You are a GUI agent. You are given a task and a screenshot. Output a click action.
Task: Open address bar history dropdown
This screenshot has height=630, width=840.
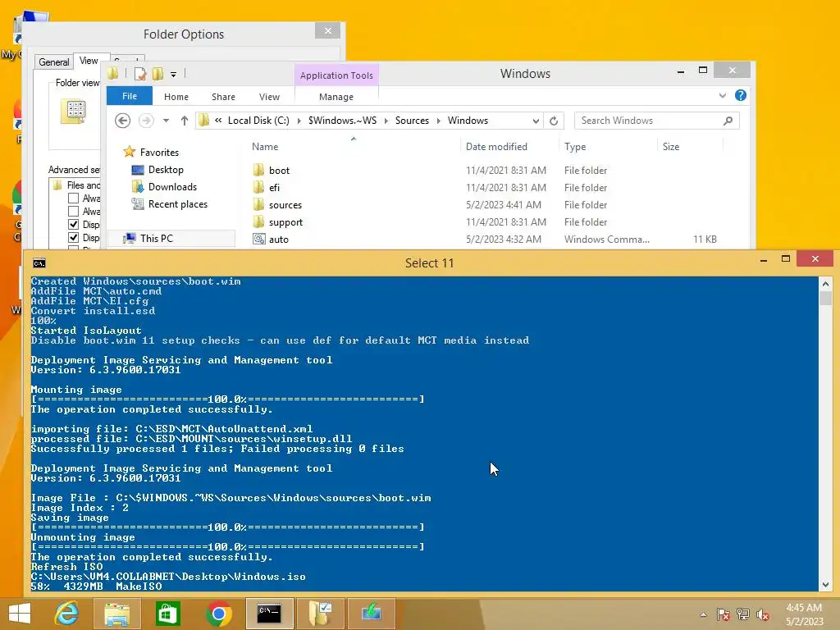536,121
